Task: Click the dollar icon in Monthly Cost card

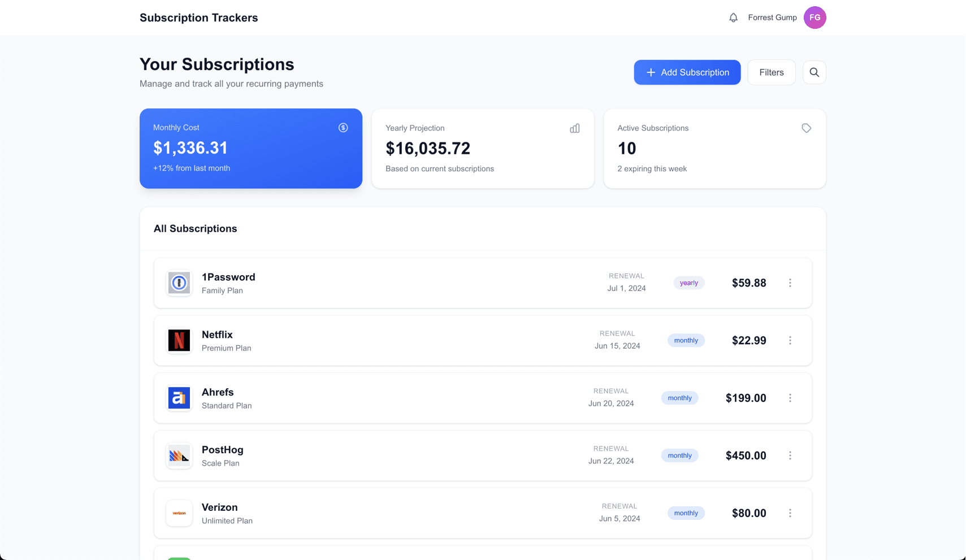Action: tap(343, 128)
